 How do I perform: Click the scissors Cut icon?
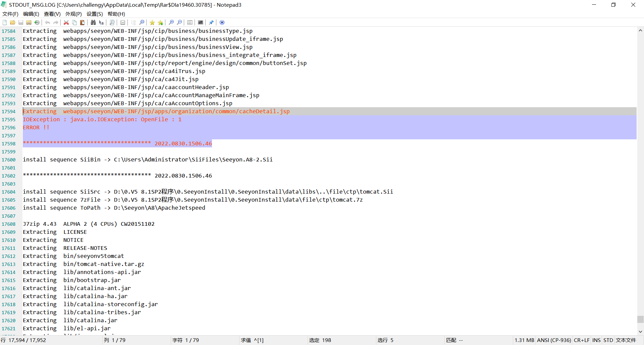[x=66, y=22]
